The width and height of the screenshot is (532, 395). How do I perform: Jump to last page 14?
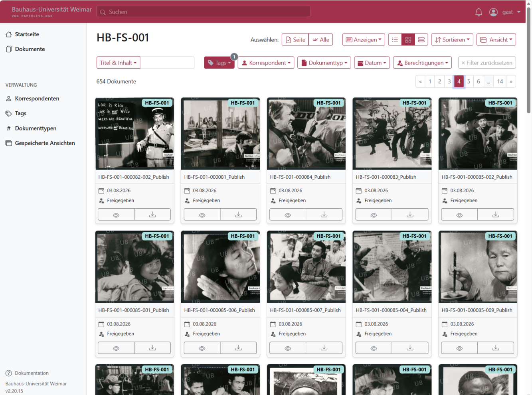(x=500, y=81)
